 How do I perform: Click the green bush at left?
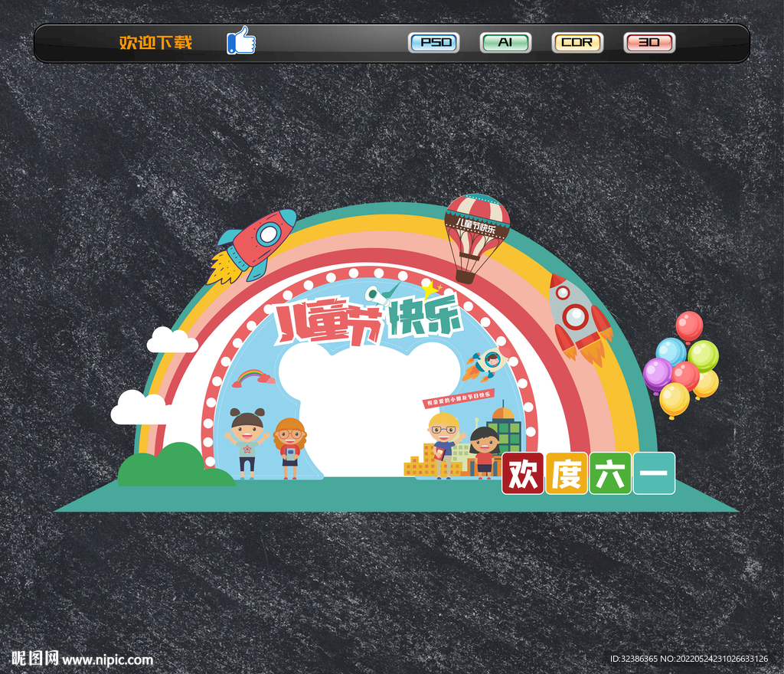coord(175,464)
